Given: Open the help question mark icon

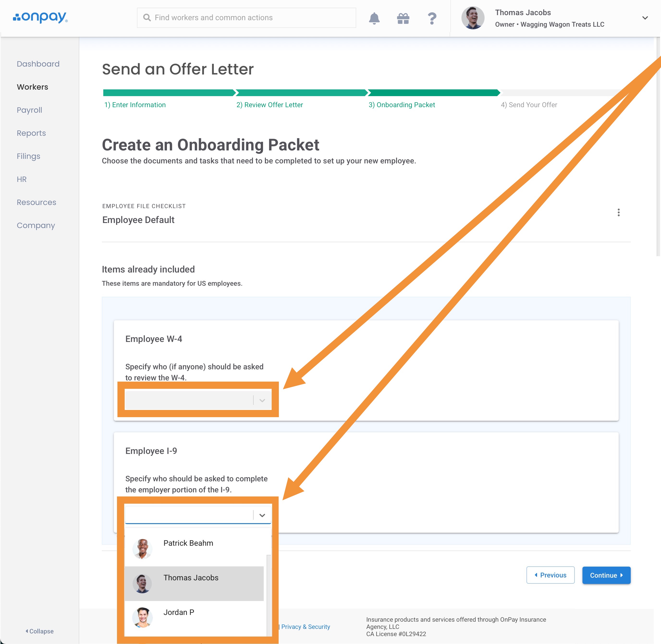Looking at the screenshot, I should click(x=432, y=18).
